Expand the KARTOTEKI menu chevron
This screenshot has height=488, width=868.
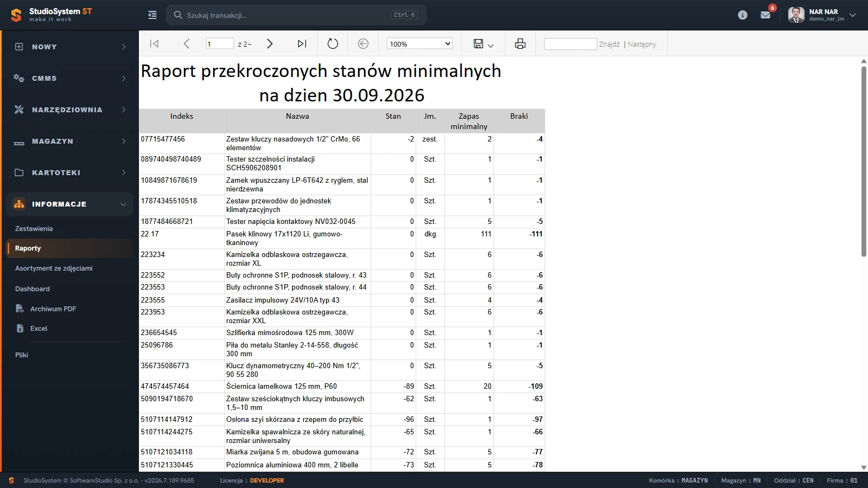pos(124,172)
